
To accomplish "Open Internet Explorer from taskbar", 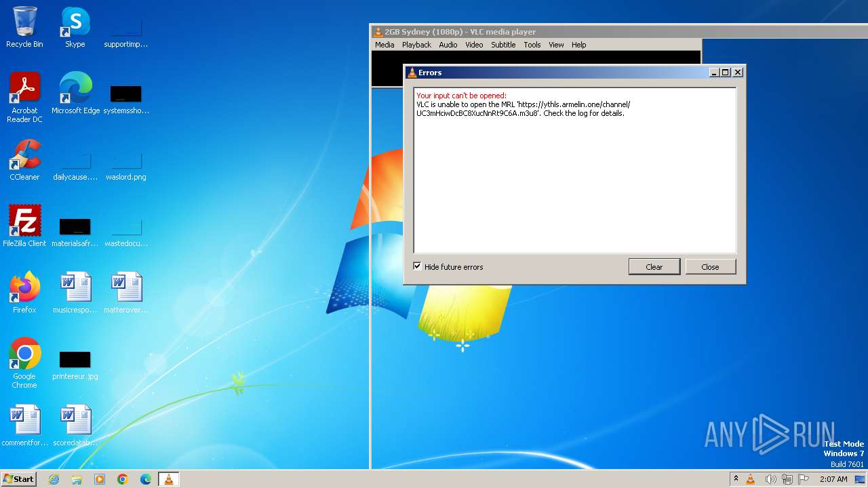I will (54, 479).
